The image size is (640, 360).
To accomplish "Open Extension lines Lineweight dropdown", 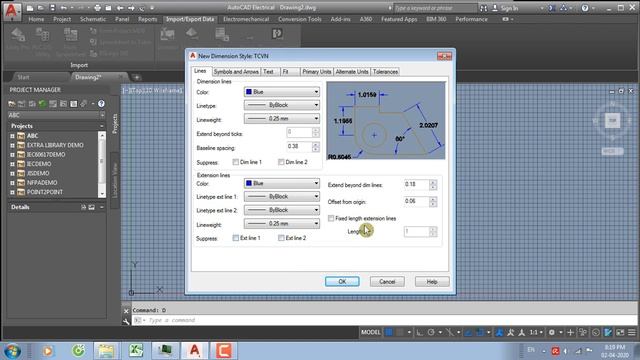I will (282, 224).
